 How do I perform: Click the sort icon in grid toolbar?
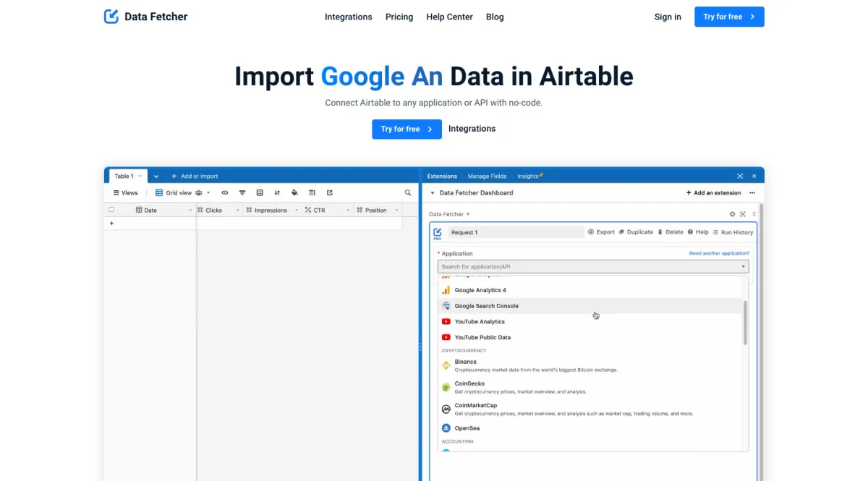(277, 193)
